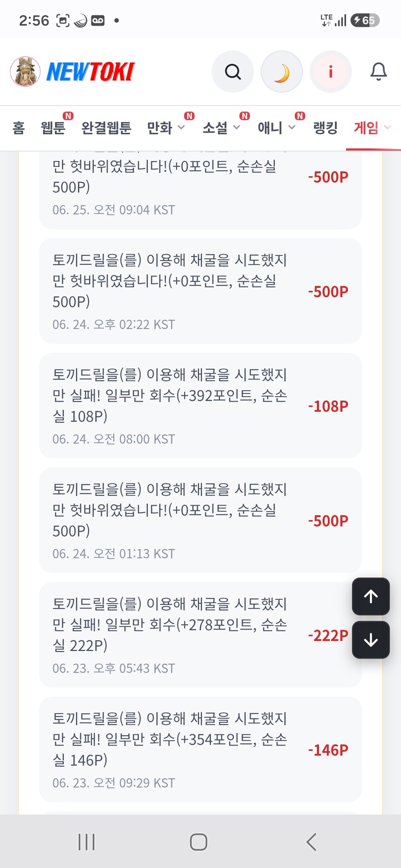Tap the Android recent apps button
This screenshot has width=401, height=868.
coord(87,842)
